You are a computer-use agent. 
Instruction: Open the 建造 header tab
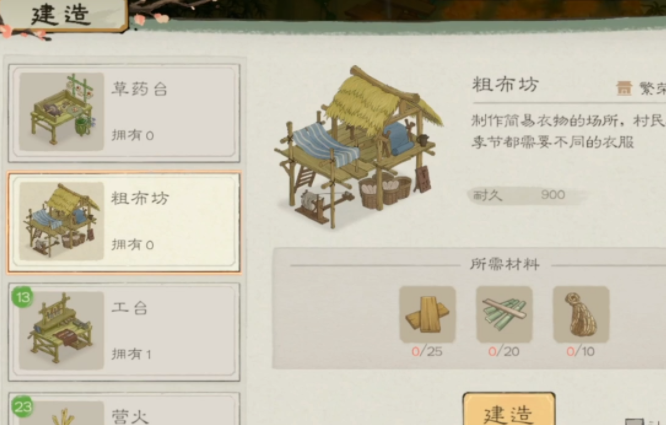click(x=63, y=15)
